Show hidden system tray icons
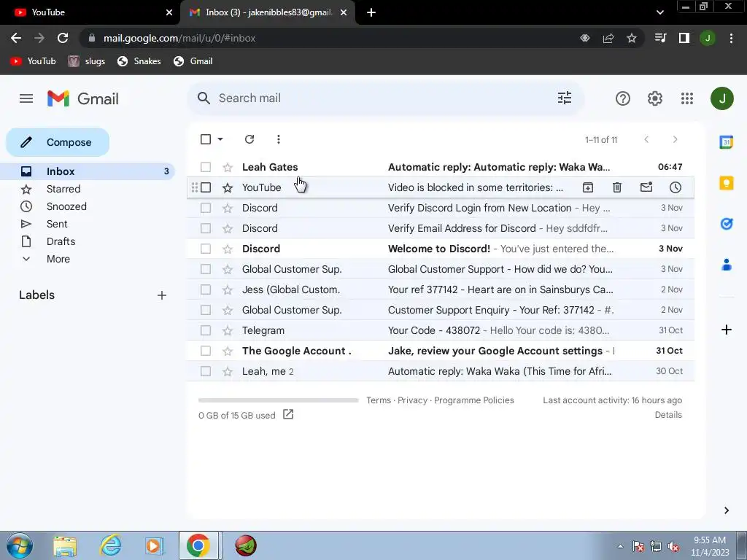Viewport: 747px width, 560px height. click(x=620, y=546)
